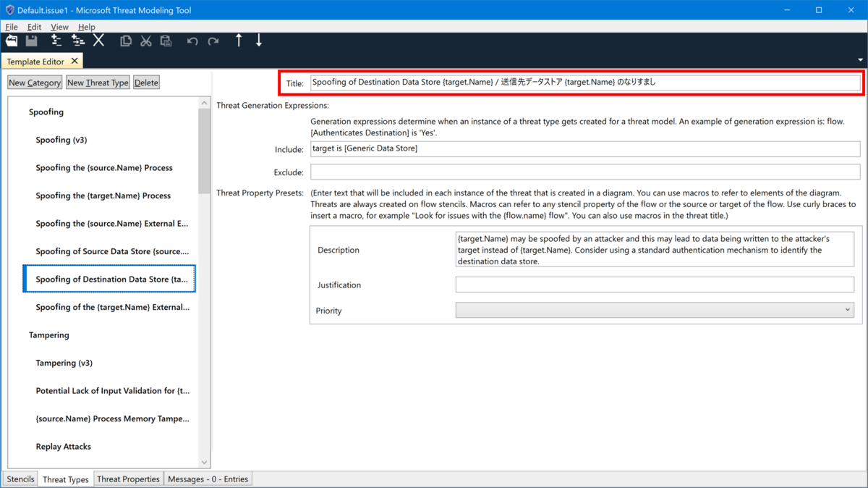Image resolution: width=868 pixels, height=488 pixels.
Task: Click the Move Down arrow icon
Action: click(x=259, y=41)
